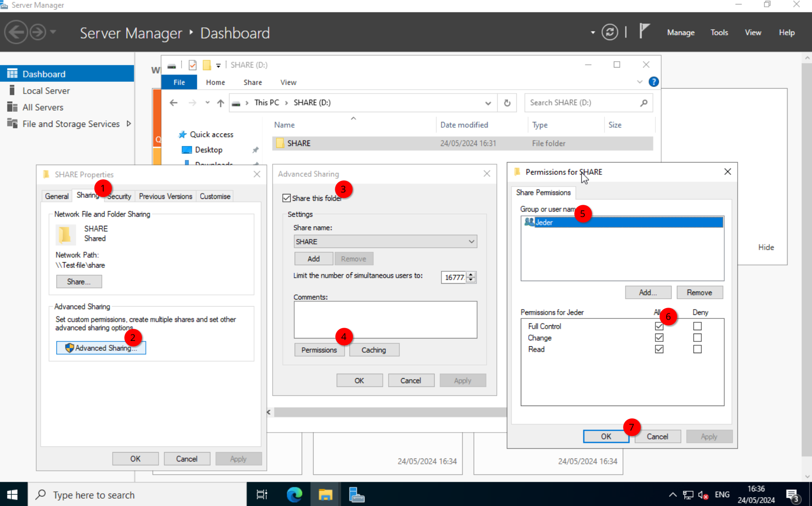812x506 pixels.
Task: Expand the File and Storage Services arrow
Action: [x=129, y=123]
